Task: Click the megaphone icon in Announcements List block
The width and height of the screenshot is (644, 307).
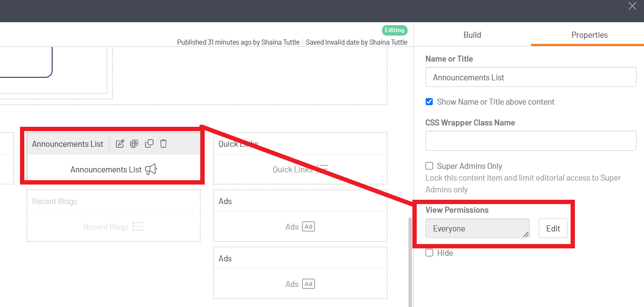Action: tap(150, 169)
